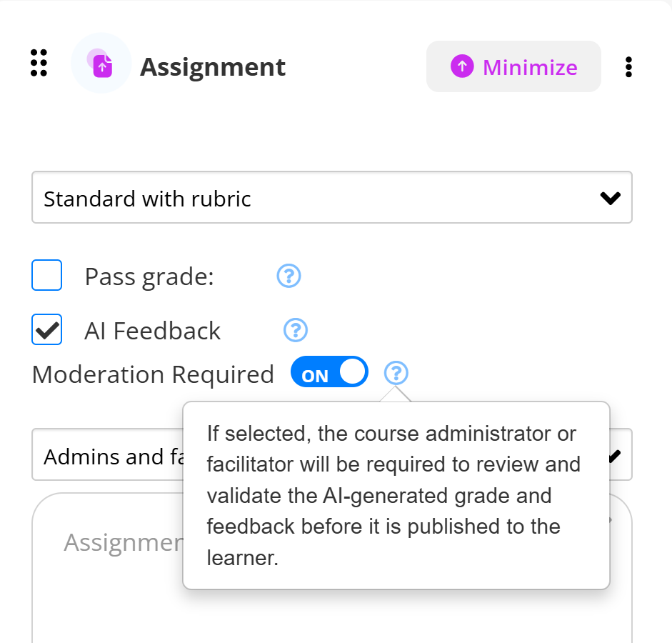Expand the Admins and facilitators dropdown
The width and height of the screenshot is (672, 643).
pyautogui.click(x=107, y=456)
